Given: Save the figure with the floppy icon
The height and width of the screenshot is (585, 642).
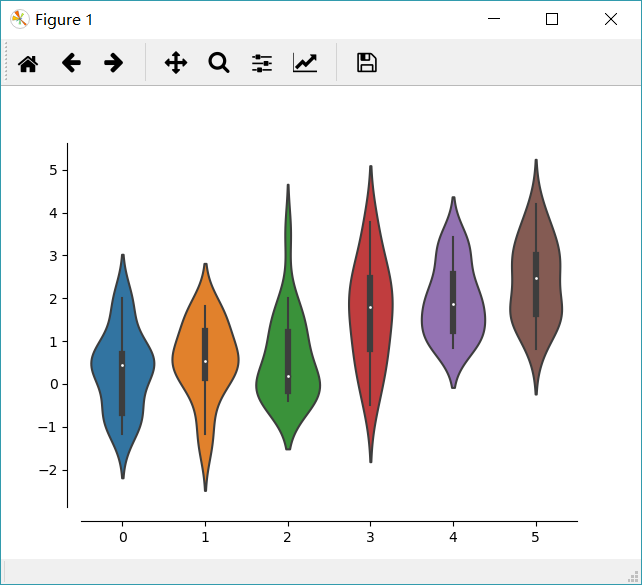Looking at the screenshot, I should click(367, 63).
